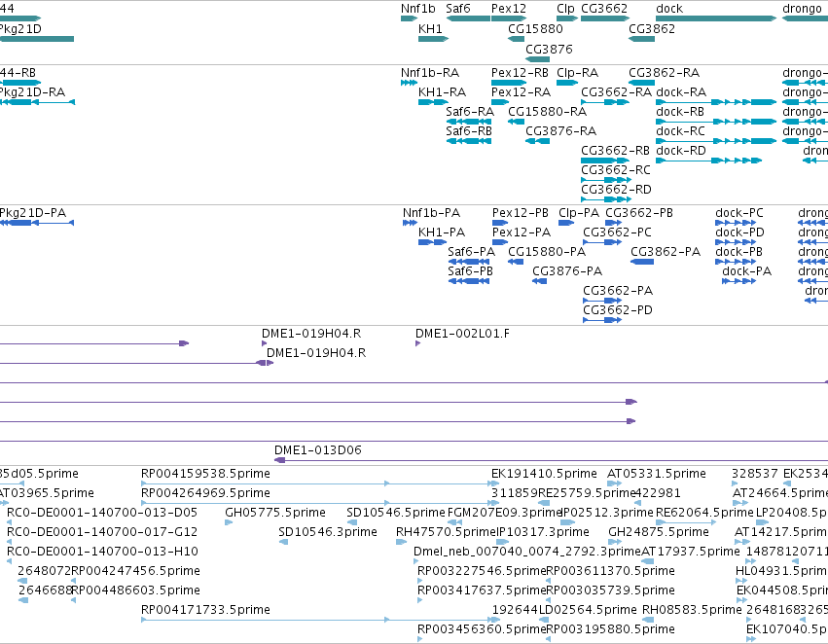The height and width of the screenshot is (644, 828).
Task: Select the Pkg21D gene feature
Action: click(37, 39)
